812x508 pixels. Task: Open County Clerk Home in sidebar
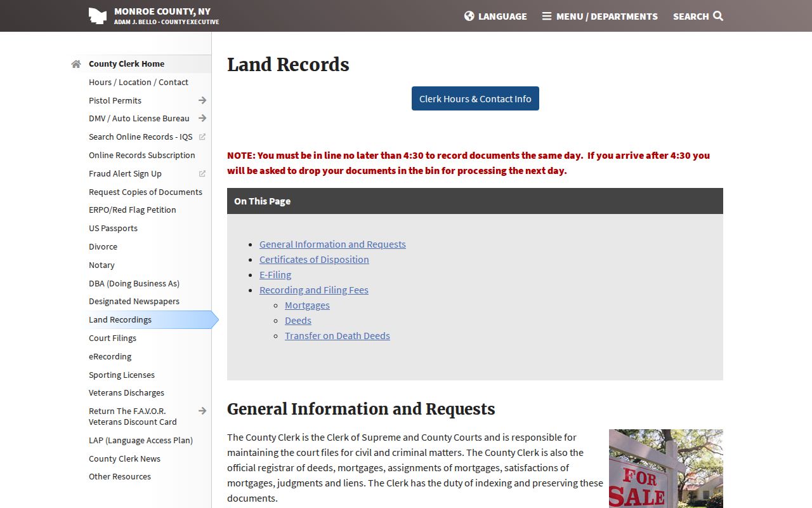pyautogui.click(x=126, y=63)
